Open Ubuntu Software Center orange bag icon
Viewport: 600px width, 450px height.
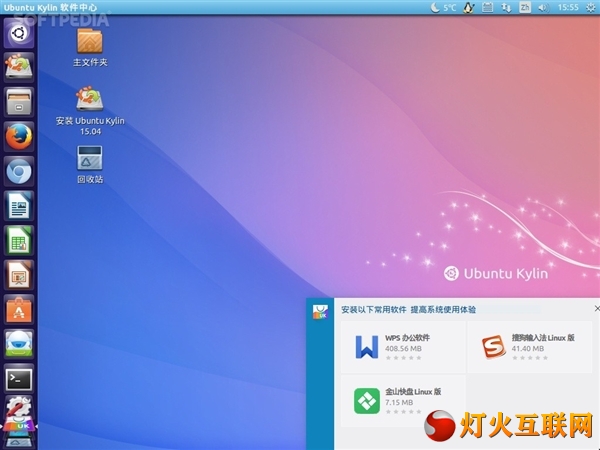tap(19, 310)
